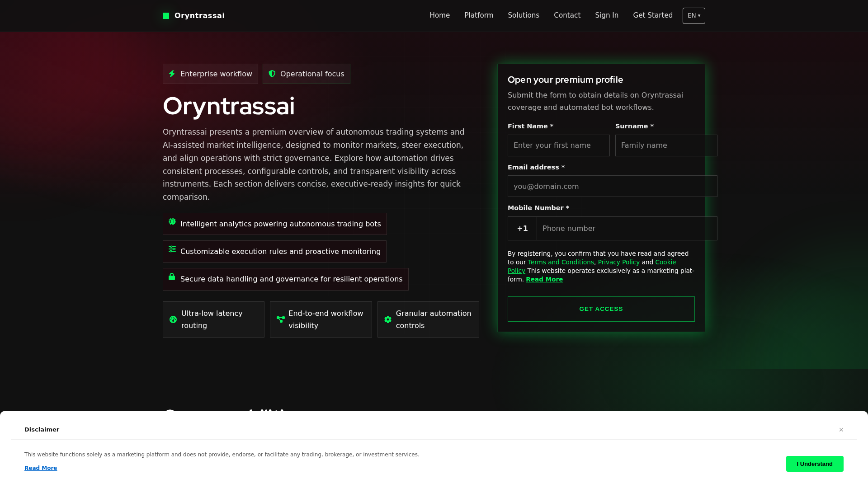Click the Operational focus badge

coord(307,74)
